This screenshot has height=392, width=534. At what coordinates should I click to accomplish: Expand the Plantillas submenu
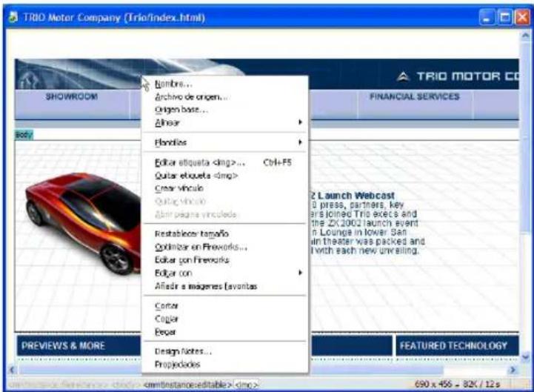[224, 142]
